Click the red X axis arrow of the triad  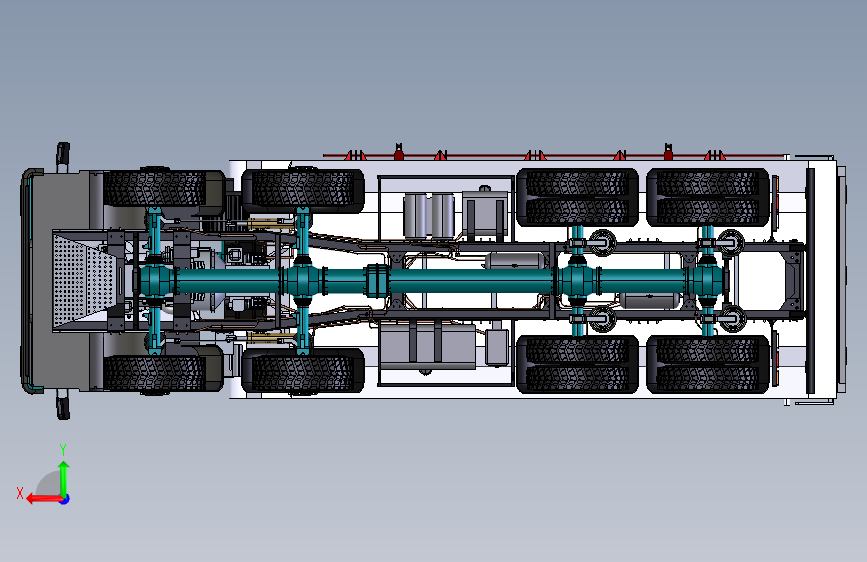pyautogui.click(x=43, y=499)
